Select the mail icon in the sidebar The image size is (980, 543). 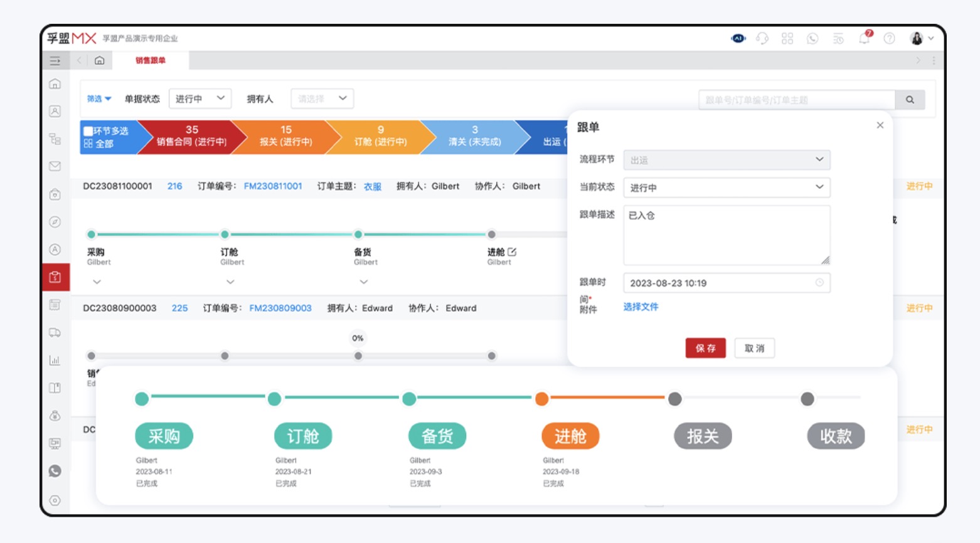pos(55,164)
